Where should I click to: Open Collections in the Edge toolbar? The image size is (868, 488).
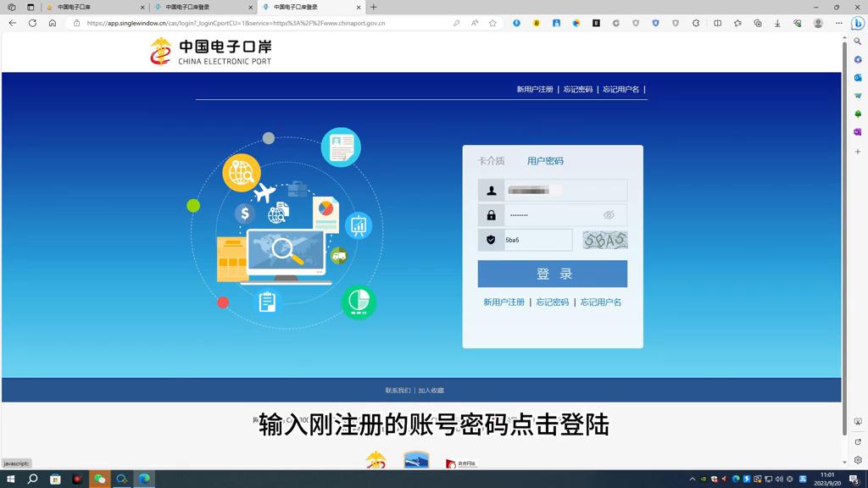[x=758, y=23]
